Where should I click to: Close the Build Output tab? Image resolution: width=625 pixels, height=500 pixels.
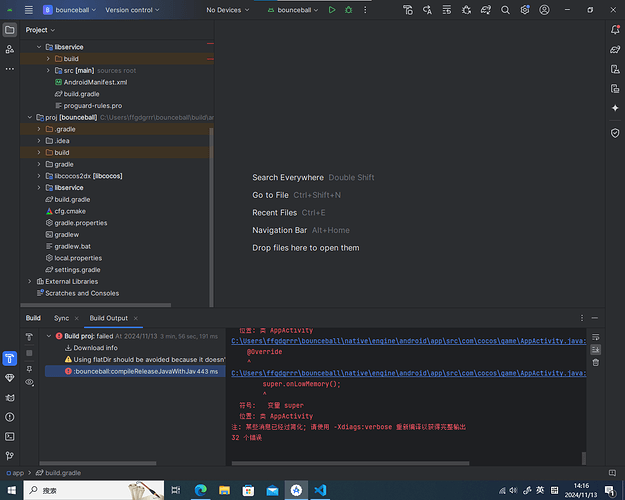(136, 318)
